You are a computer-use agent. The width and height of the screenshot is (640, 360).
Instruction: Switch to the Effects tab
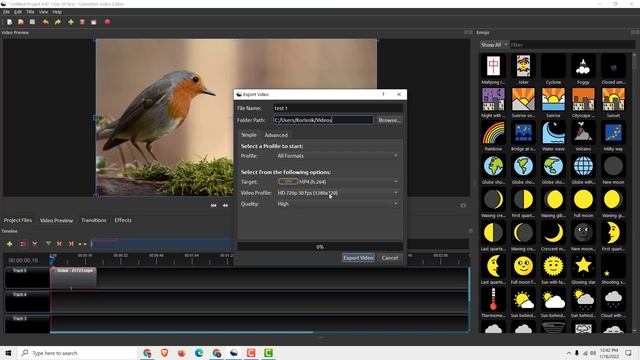(x=123, y=220)
